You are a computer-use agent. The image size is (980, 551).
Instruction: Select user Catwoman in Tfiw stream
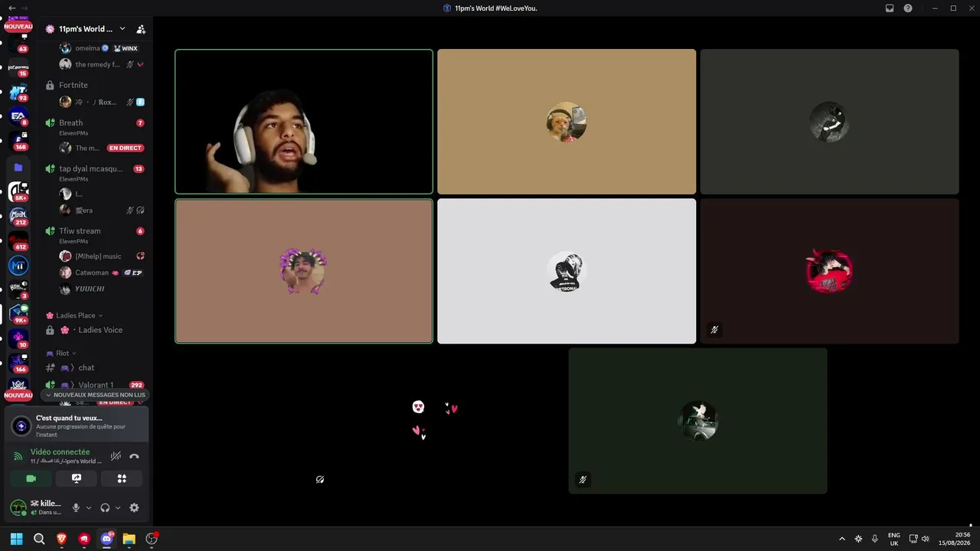coord(102,272)
